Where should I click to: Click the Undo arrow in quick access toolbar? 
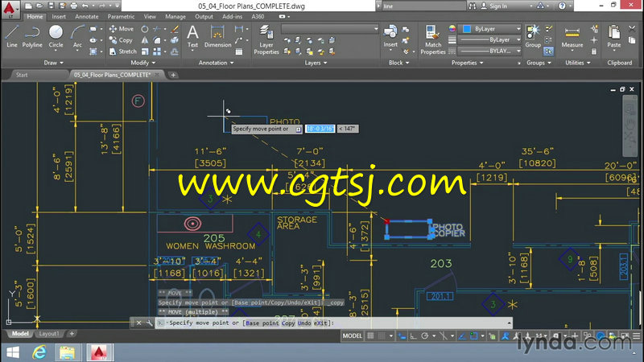(x=85, y=6)
